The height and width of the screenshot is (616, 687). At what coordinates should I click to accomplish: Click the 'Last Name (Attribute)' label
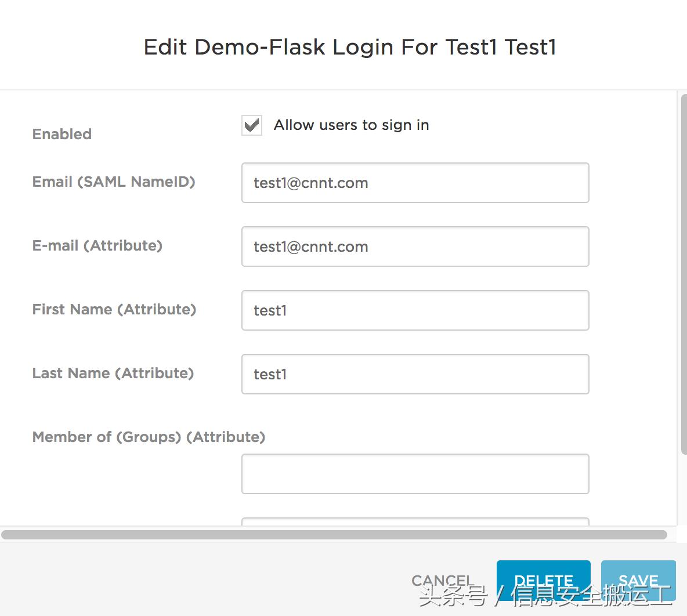click(x=113, y=373)
